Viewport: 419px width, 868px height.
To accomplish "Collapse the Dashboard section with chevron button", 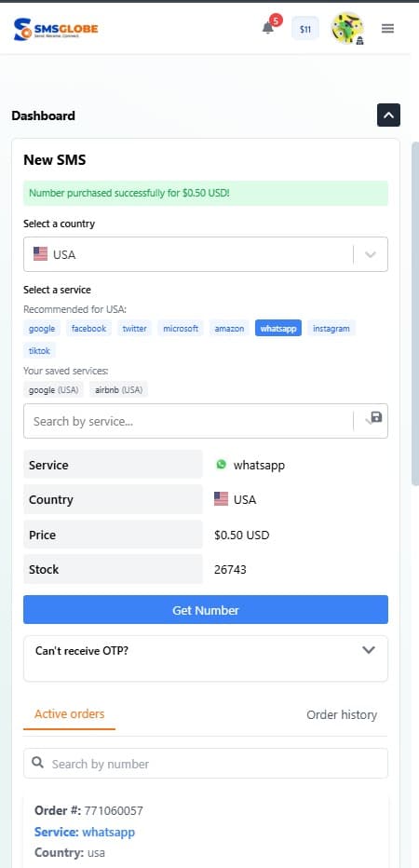I will (x=388, y=115).
